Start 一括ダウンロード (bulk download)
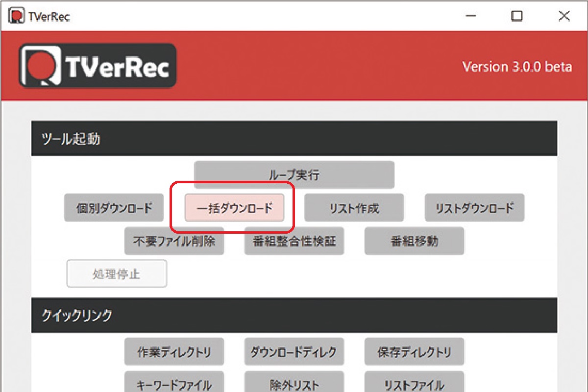588x392 pixels. [234, 208]
